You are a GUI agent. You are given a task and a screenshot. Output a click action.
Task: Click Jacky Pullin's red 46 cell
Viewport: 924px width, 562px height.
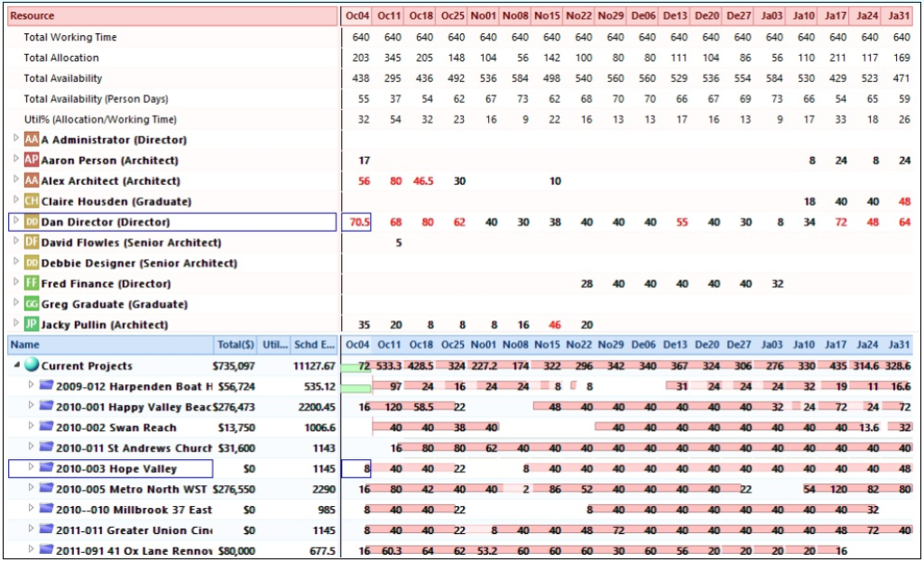click(x=555, y=325)
